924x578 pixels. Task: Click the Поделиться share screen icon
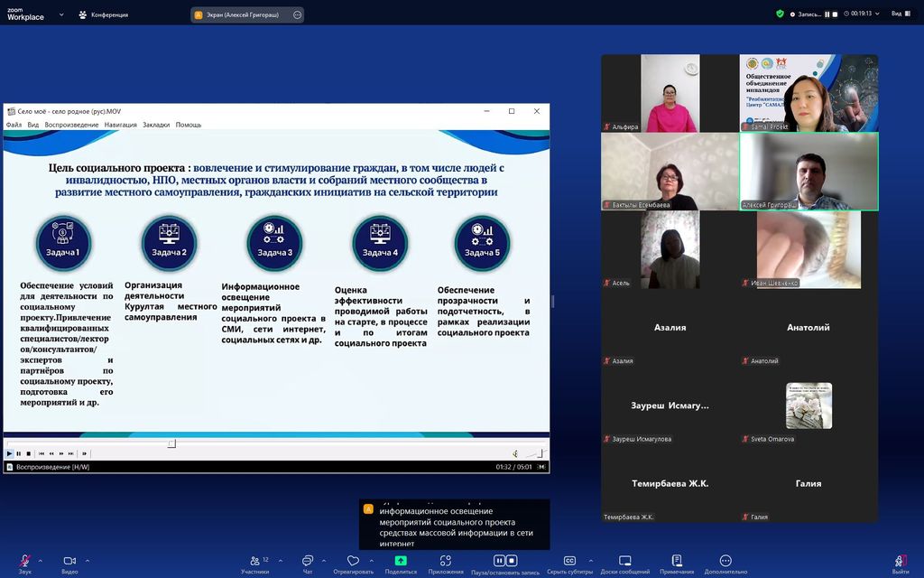click(x=401, y=561)
